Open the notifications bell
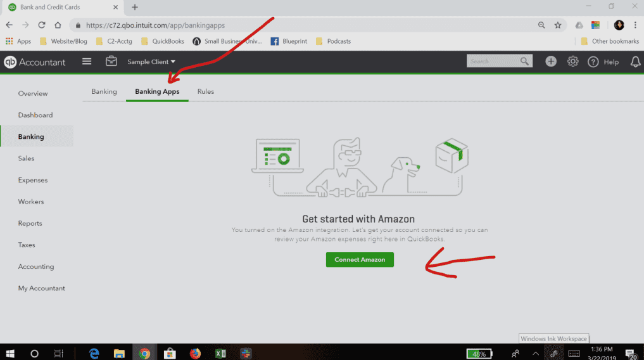Image resolution: width=644 pixels, height=360 pixels. [x=635, y=61]
